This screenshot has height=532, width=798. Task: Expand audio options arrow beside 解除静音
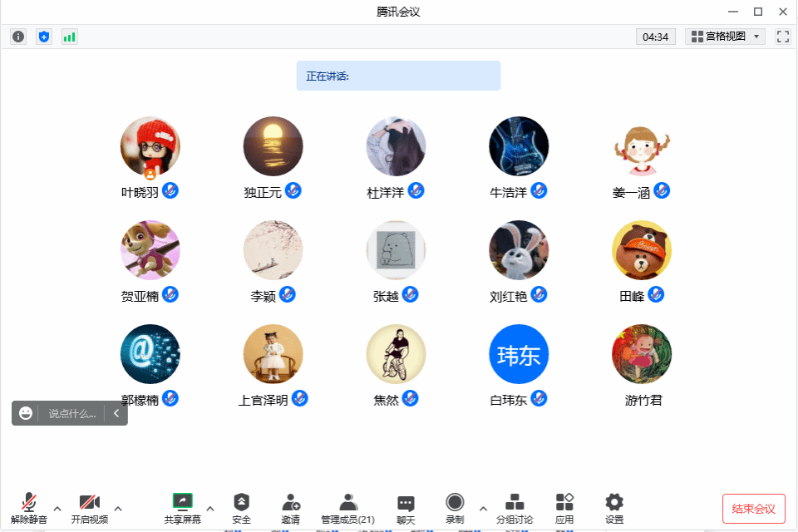pos(57,508)
